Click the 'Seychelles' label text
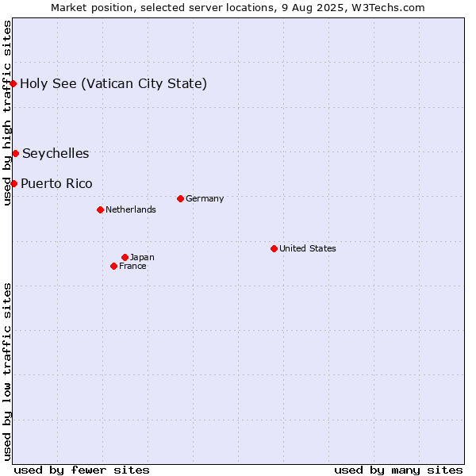Viewport: 476px width, 476px height. point(56,154)
